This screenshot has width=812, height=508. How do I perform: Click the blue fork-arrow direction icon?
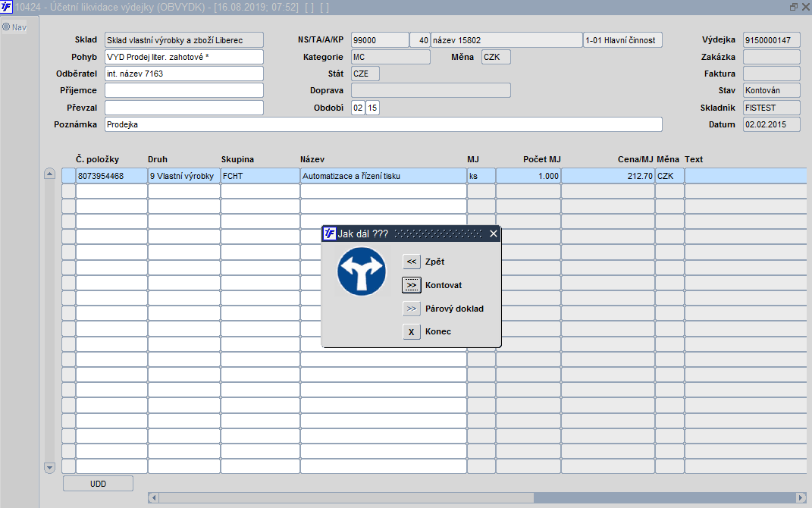pyautogui.click(x=362, y=271)
